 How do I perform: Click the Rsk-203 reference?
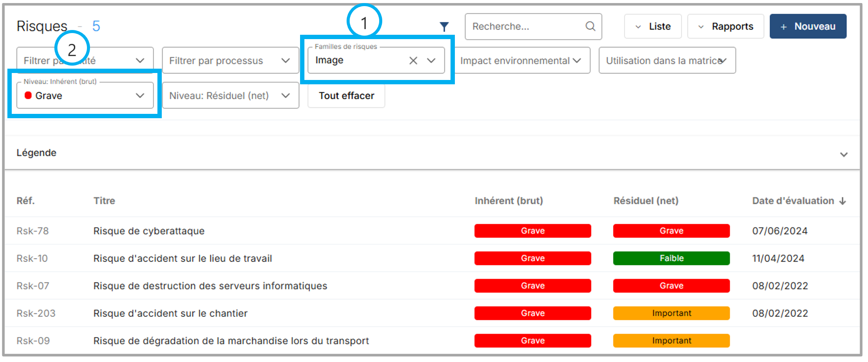pos(36,313)
